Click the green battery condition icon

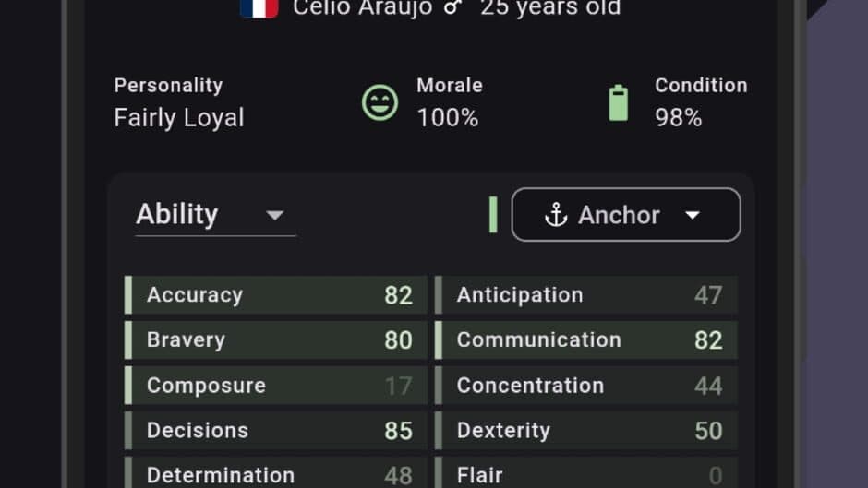[x=618, y=102]
